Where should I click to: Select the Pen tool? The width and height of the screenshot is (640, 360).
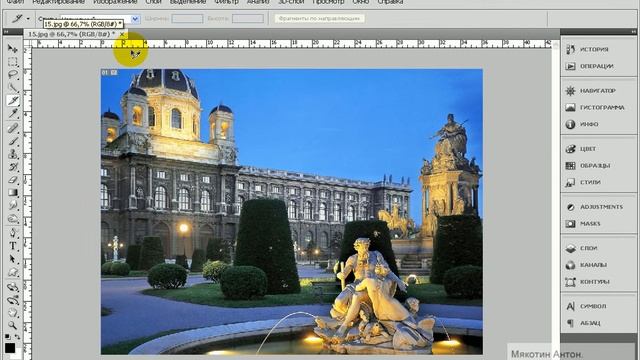[12, 233]
